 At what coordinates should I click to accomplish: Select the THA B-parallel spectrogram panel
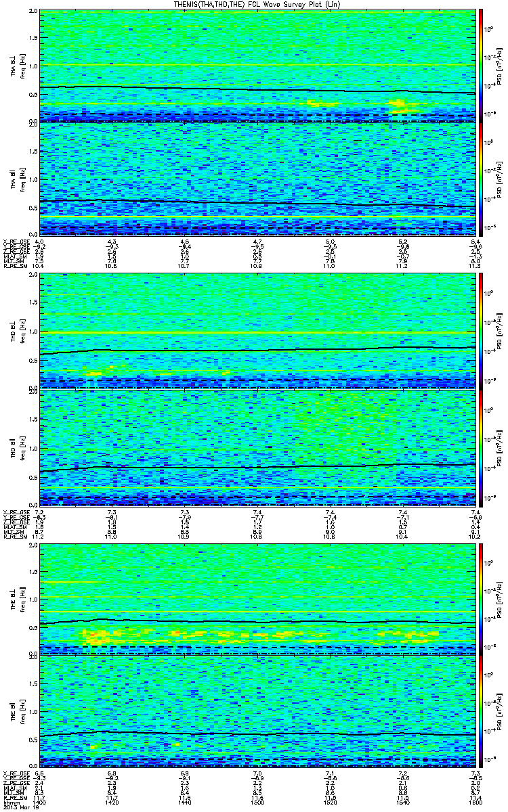(257, 179)
